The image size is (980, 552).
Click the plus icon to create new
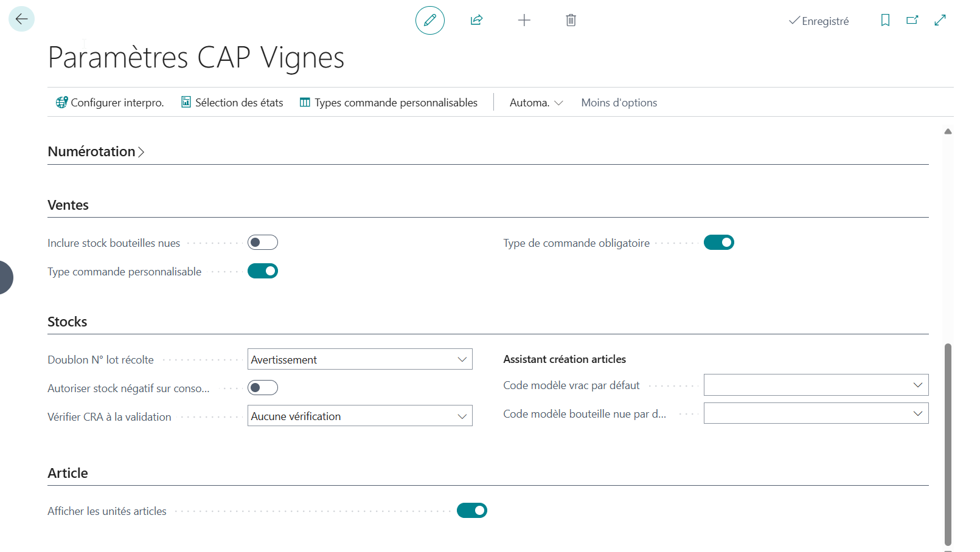(524, 20)
